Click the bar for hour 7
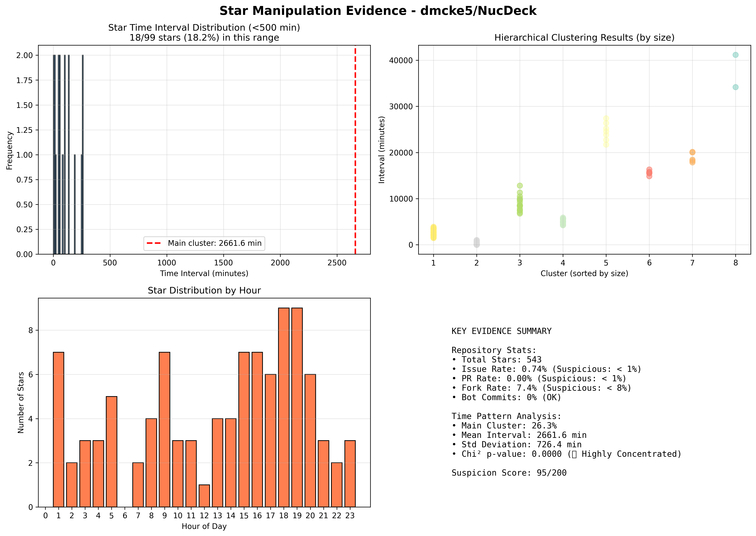The width and height of the screenshot is (756, 536). (x=138, y=485)
